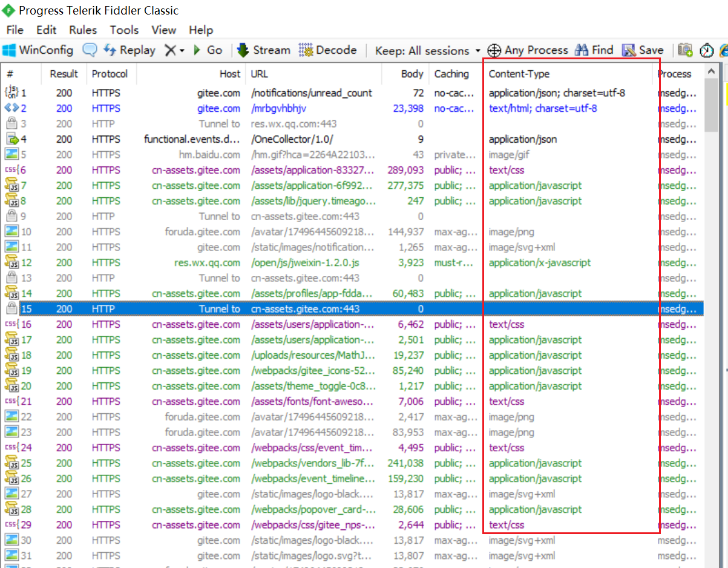The image size is (728, 568).
Task: Toggle the Decode option in toolbar
Action: (x=327, y=50)
